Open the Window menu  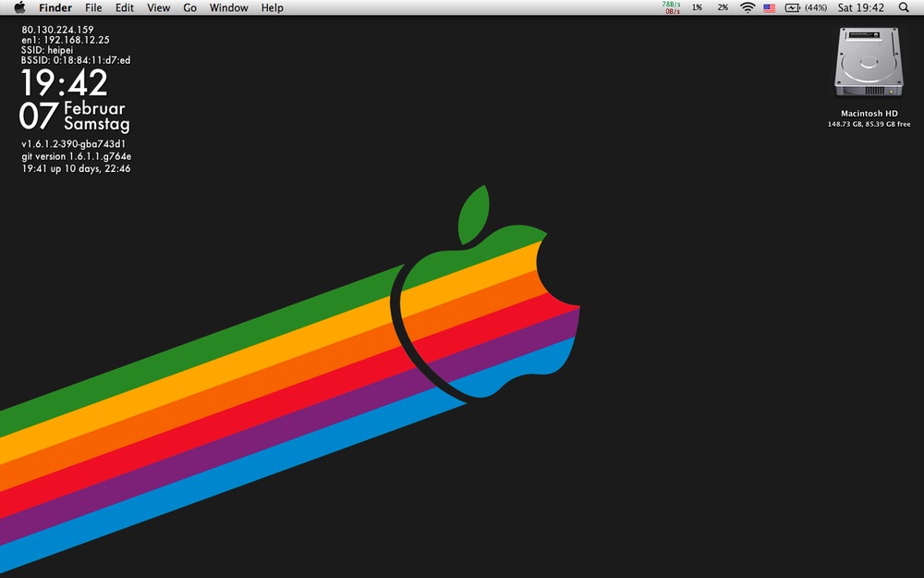[228, 7]
